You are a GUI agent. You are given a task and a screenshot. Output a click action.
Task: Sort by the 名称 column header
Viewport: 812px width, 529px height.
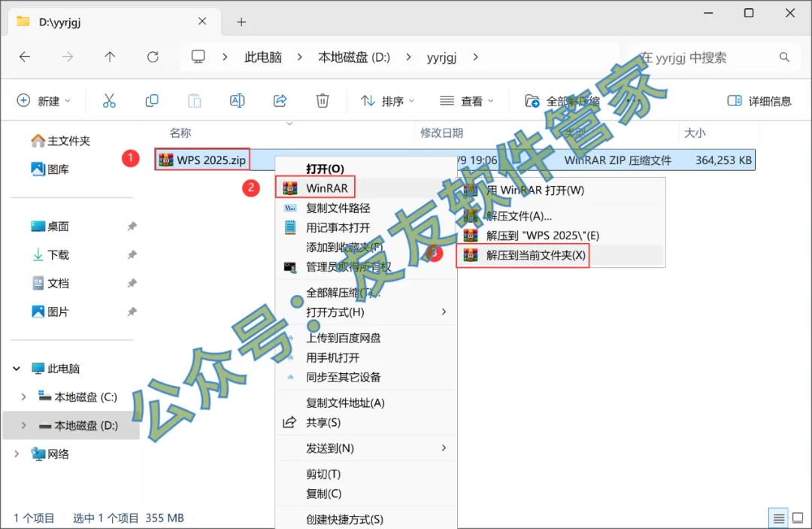[x=180, y=133]
